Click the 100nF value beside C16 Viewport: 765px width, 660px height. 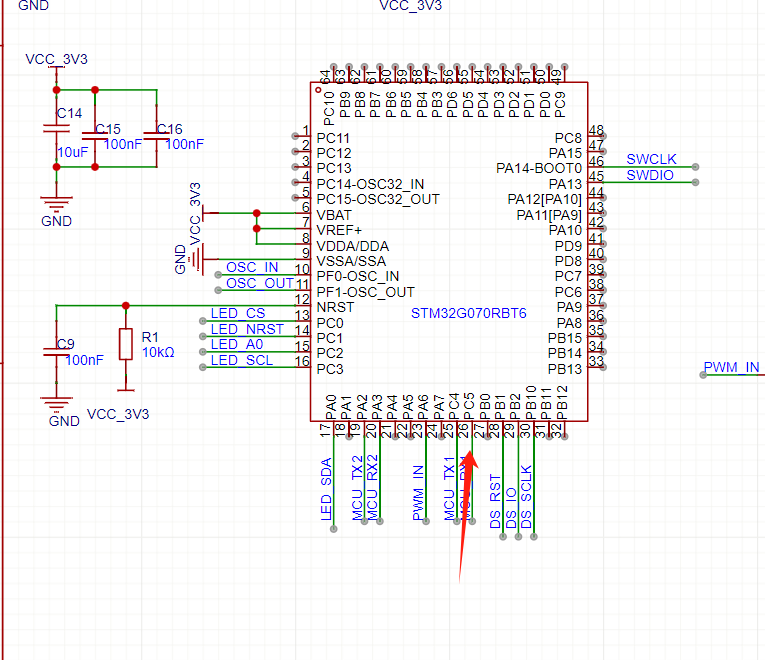point(185,144)
